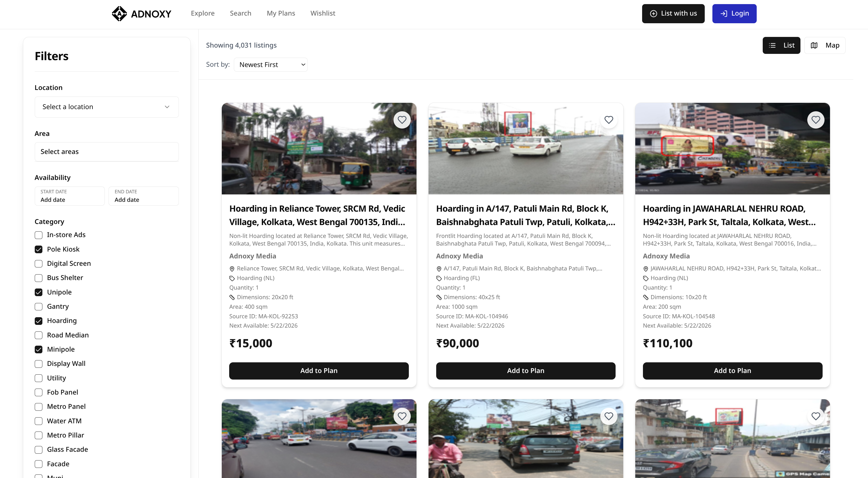The image size is (868, 478).
Task: Enable the Gantry filter
Action: pos(38,307)
